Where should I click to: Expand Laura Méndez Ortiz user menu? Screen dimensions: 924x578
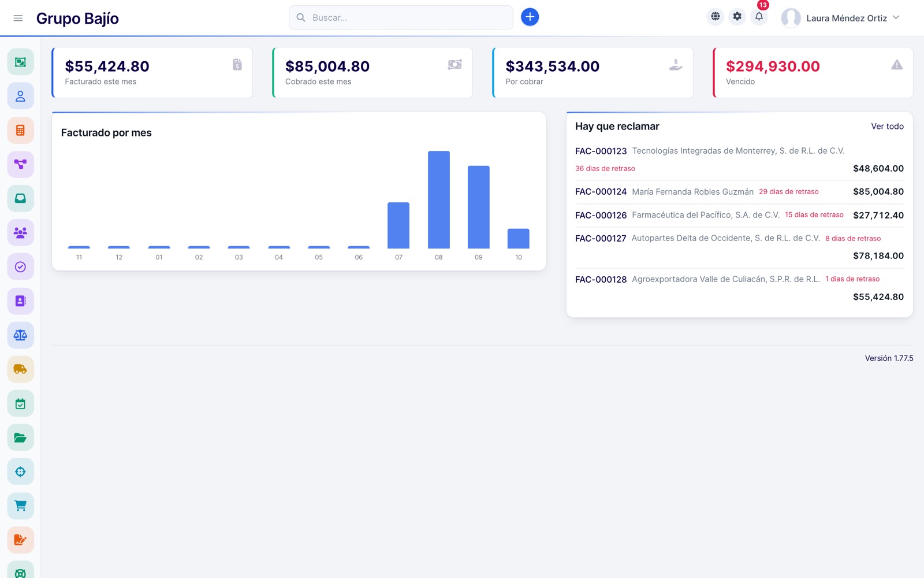pyautogui.click(x=840, y=18)
